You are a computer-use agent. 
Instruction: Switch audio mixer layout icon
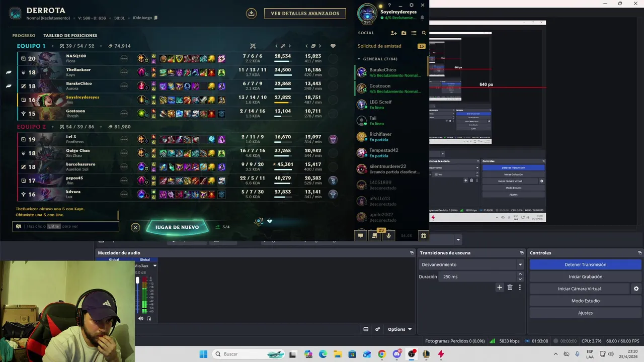tap(366, 329)
